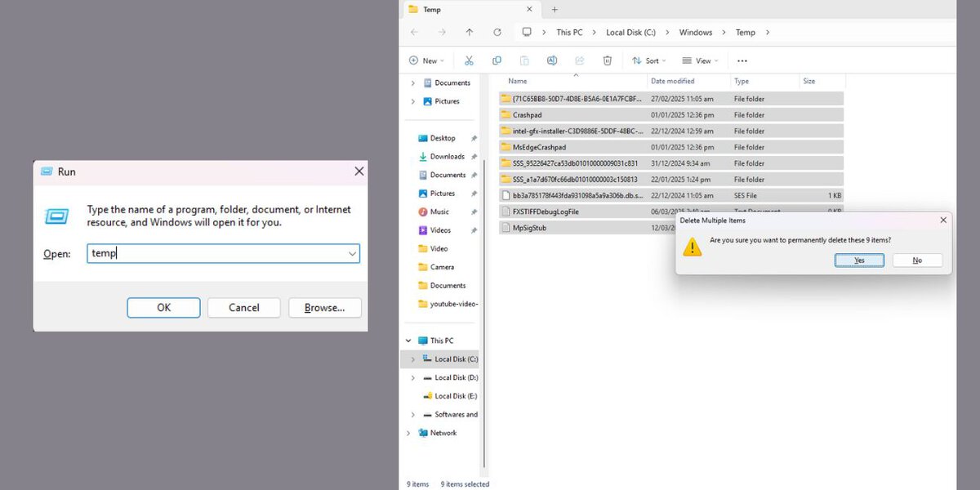Screen dimensions: 980x490
Task: Click the Copy icon in Explorer toolbar
Action: [x=497, y=60]
